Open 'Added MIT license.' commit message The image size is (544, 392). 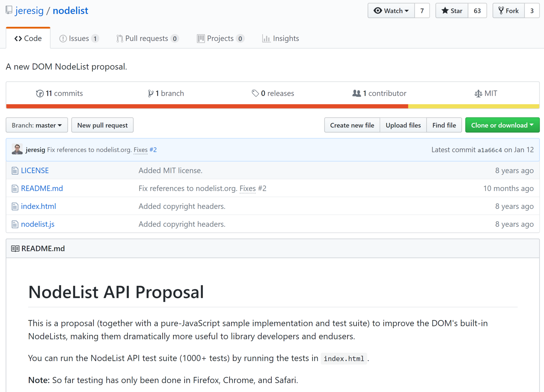coord(170,170)
